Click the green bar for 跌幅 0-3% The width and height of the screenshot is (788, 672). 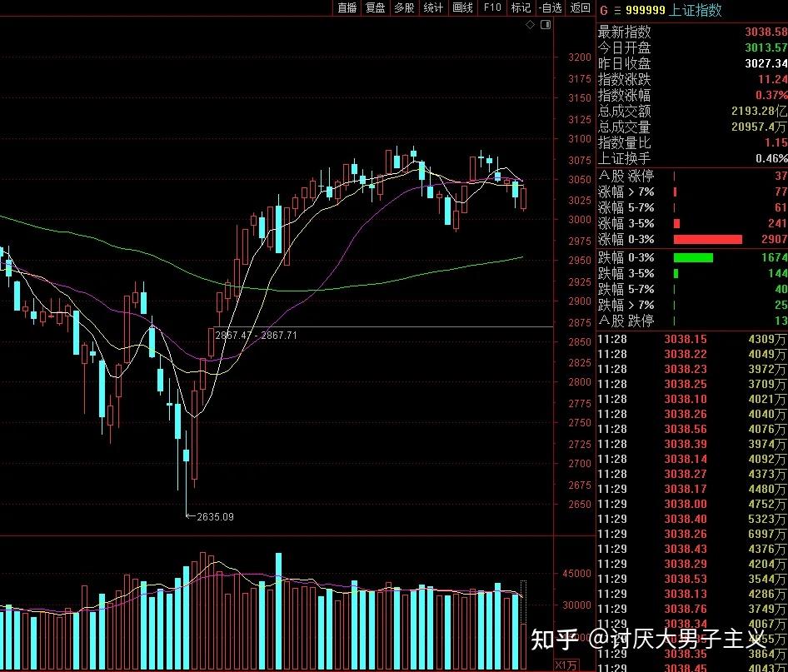pos(693,257)
